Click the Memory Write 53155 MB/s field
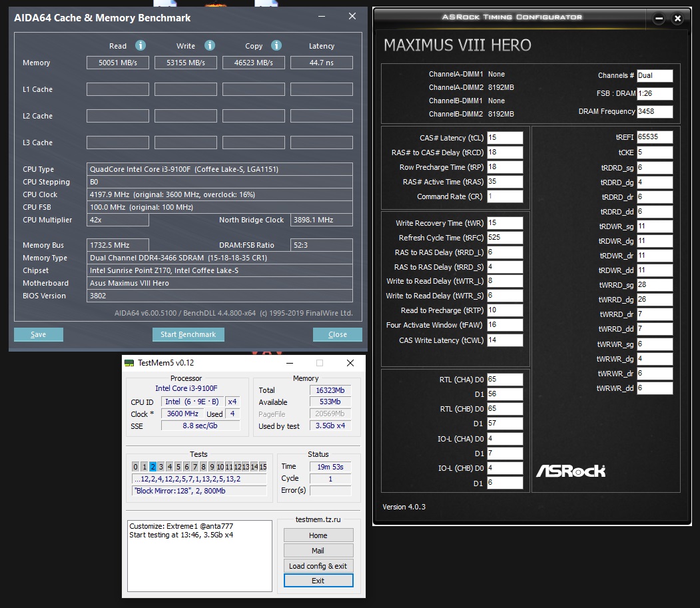This screenshot has height=608, width=700. coord(186,63)
